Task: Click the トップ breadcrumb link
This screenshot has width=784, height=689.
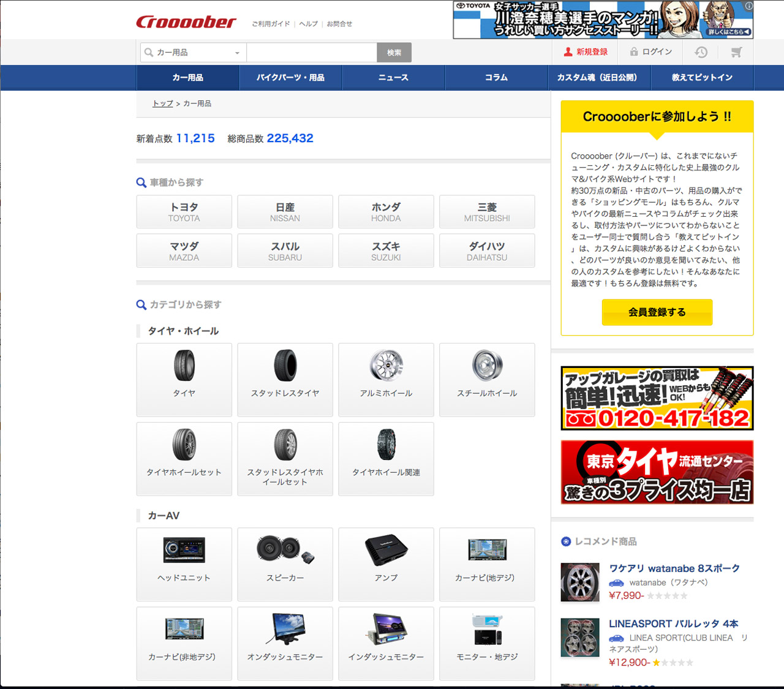Action: (163, 104)
